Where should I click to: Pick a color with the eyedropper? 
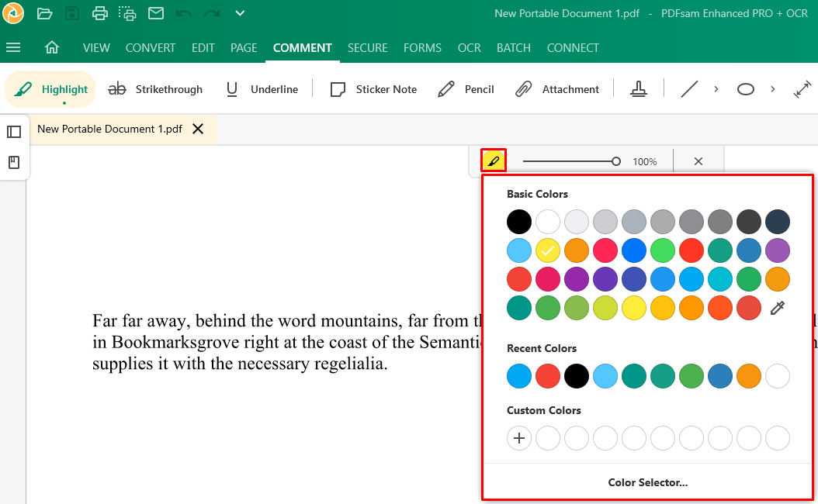click(x=777, y=307)
